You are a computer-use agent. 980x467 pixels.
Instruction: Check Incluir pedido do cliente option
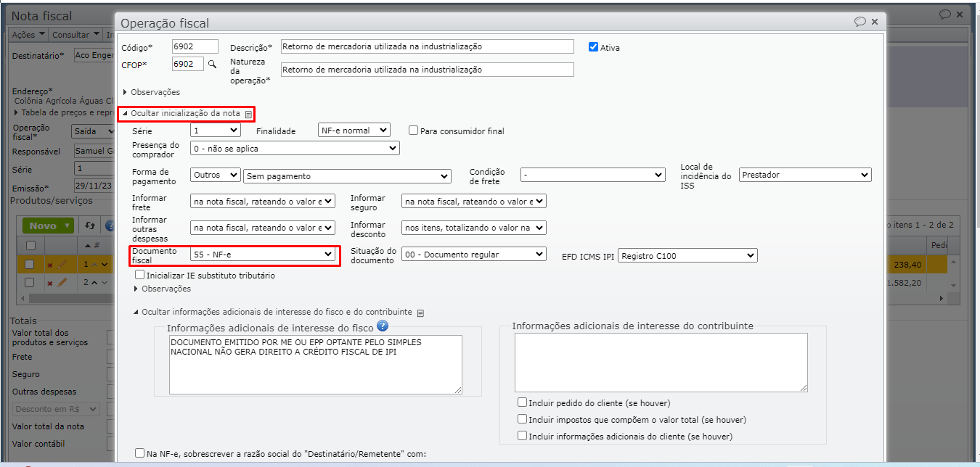pyautogui.click(x=522, y=402)
